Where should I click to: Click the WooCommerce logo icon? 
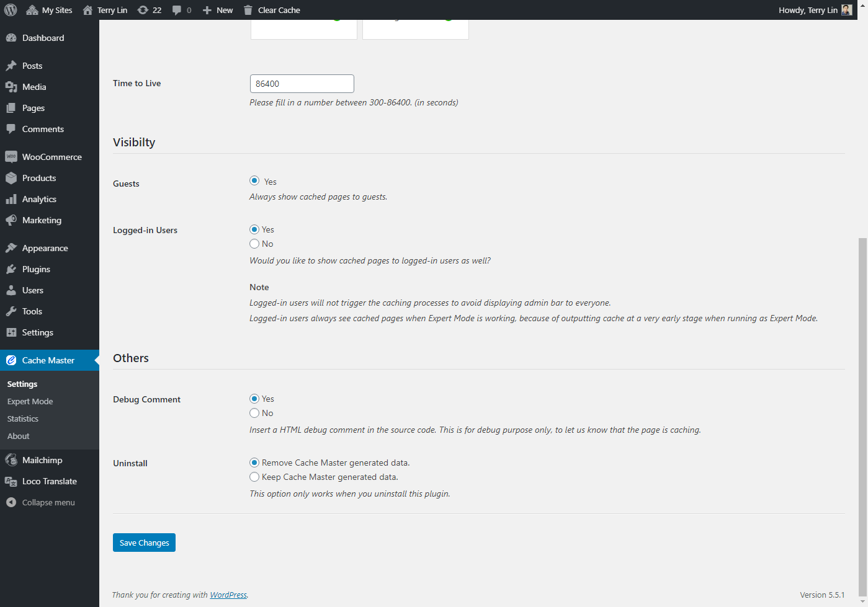[11, 157]
